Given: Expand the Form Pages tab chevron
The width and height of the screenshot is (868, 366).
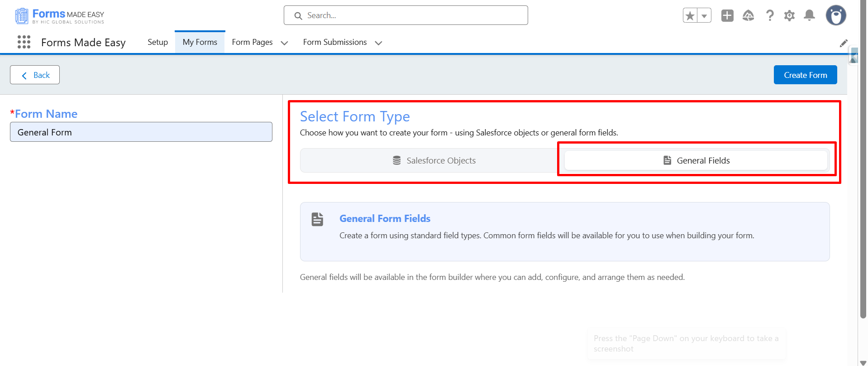Looking at the screenshot, I should (x=284, y=43).
